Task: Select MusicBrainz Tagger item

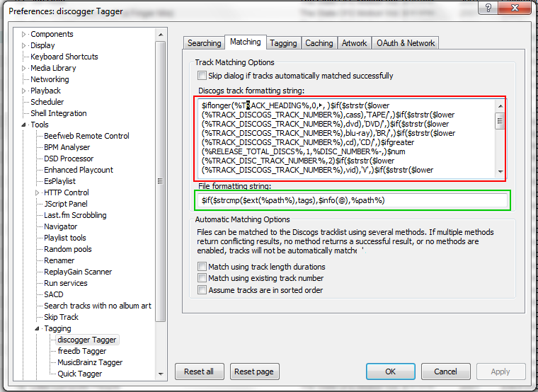Action: tap(90, 362)
